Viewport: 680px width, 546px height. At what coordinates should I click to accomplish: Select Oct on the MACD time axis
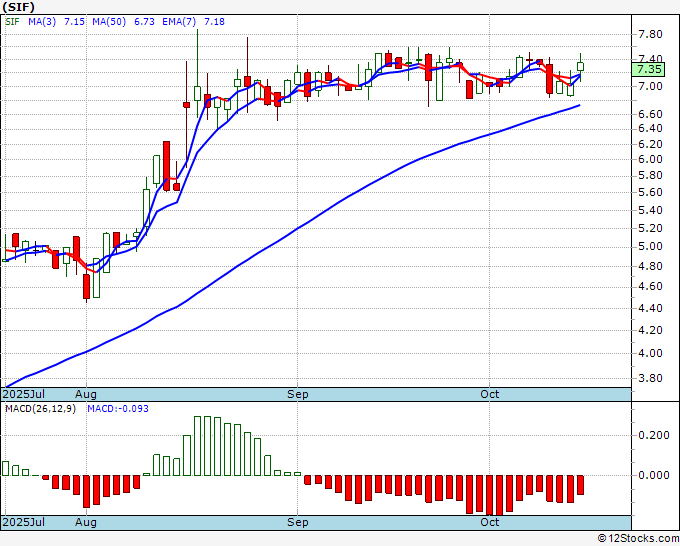[x=490, y=522]
